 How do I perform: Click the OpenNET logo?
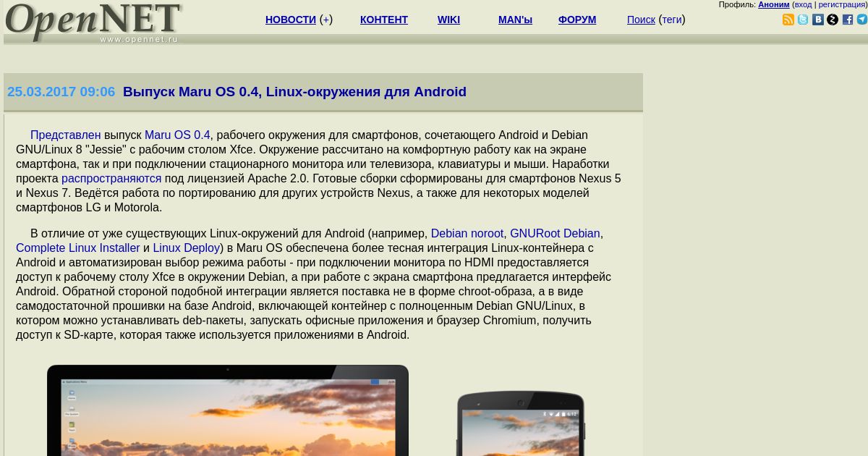click(x=93, y=22)
